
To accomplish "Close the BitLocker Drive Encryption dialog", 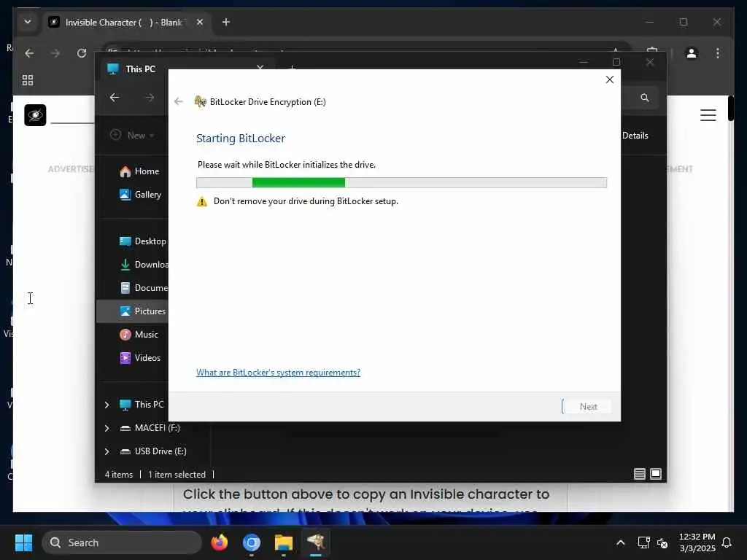I will [x=609, y=79].
